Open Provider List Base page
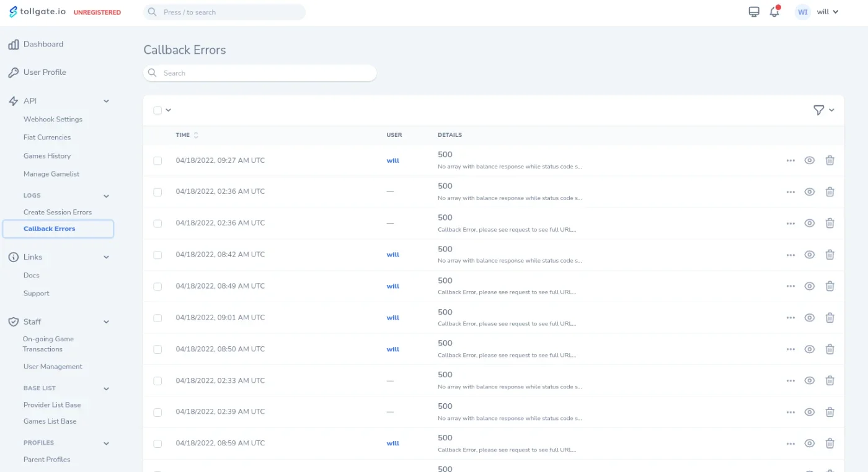The width and height of the screenshot is (868, 472). point(52,405)
